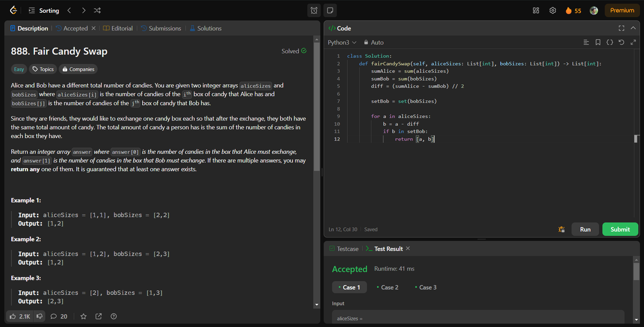Expand the Companies tag
Image resolution: width=644 pixels, height=327 pixels.
[78, 69]
